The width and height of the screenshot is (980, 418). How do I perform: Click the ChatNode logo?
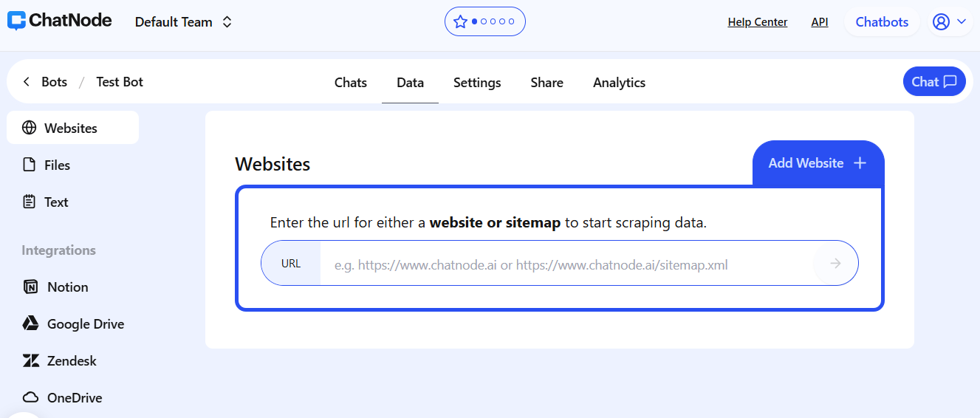pos(60,21)
